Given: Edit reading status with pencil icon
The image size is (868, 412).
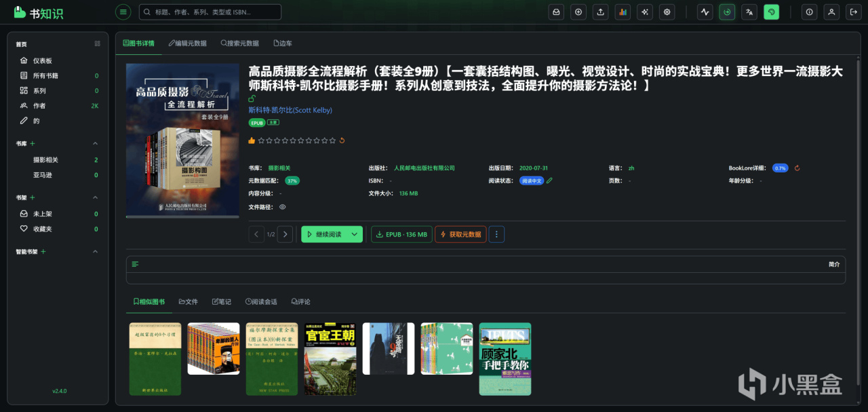Looking at the screenshot, I should point(550,181).
